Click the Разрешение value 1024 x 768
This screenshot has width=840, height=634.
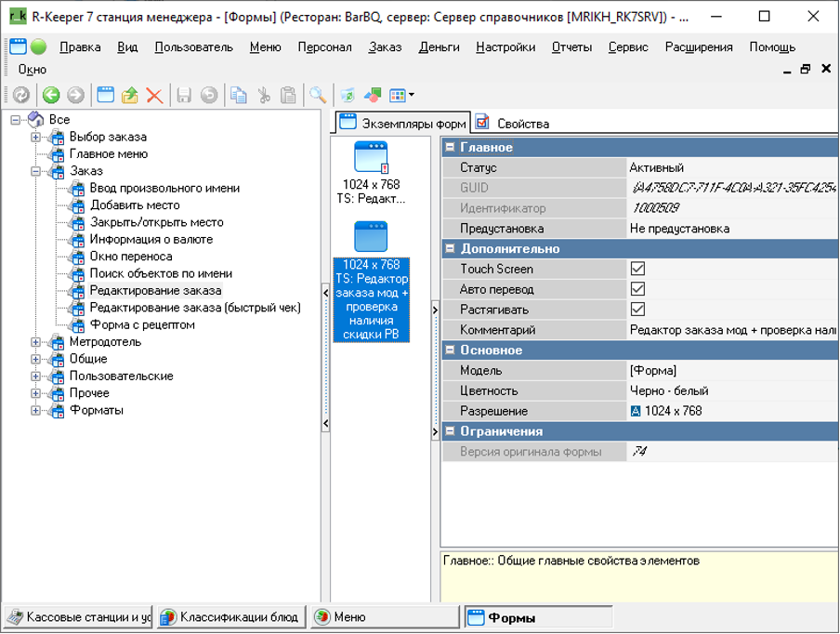(732, 411)
